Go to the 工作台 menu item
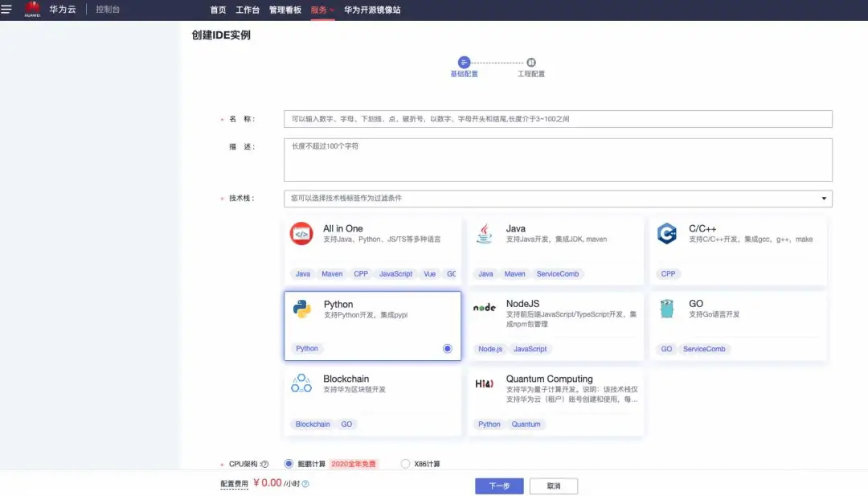The width and height of the screenshot is (868, 496). pos(248,10)
